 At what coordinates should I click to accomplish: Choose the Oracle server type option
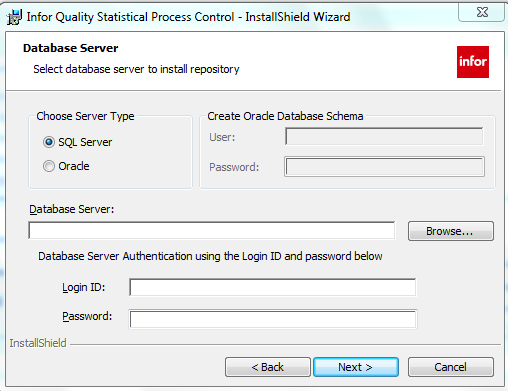click(49, 166)
